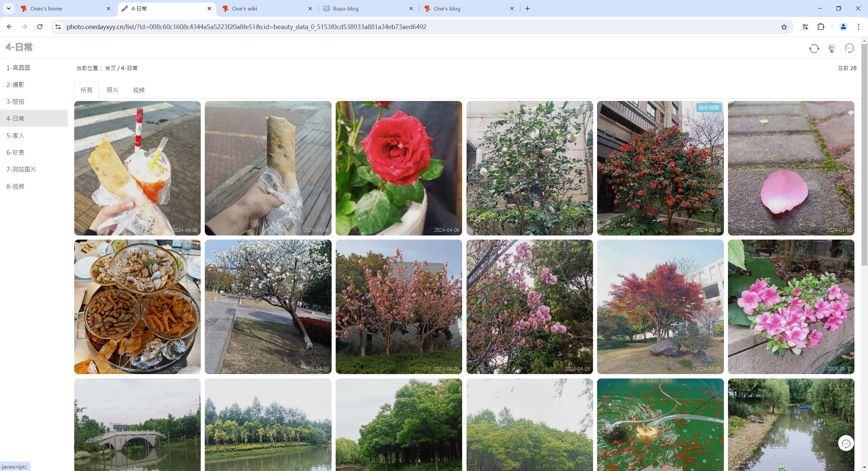Open the chat bubble icon in header

click(x=849, y=48)
